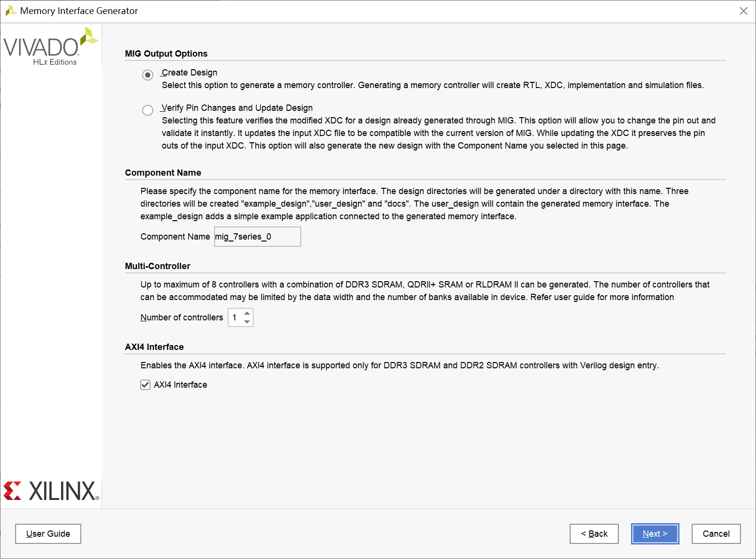Click the MIG Output Options heading
This screenshot has height=559, width=756.
click(166, 54)
